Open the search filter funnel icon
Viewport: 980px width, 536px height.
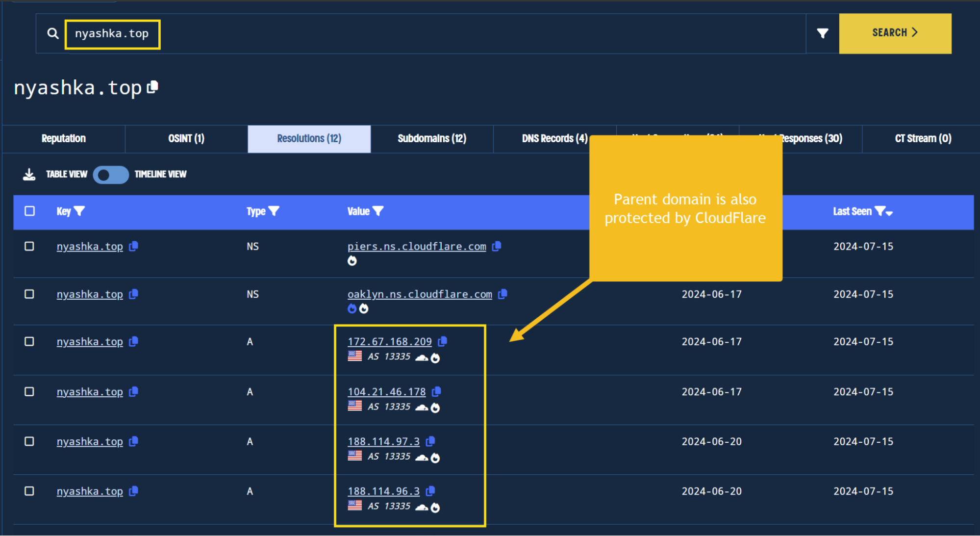point(823,33)
